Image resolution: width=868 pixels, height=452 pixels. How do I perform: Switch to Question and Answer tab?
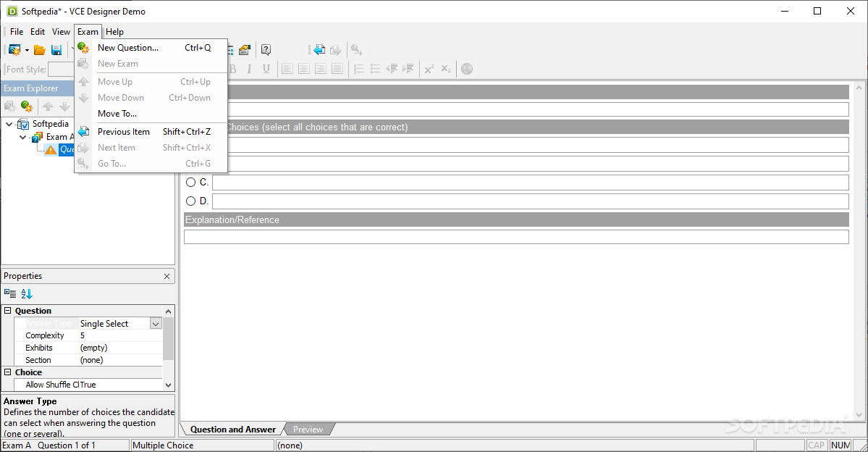click(232, 430)
